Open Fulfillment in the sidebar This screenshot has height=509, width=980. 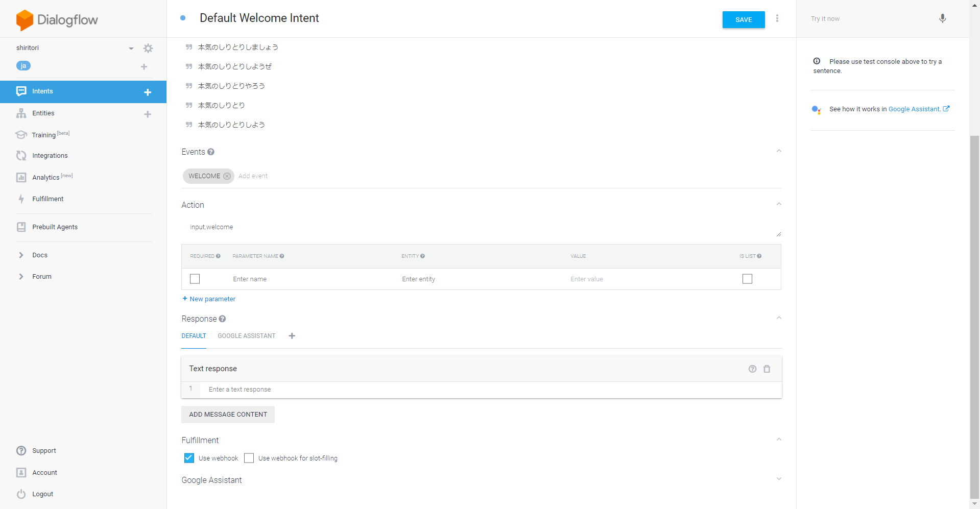point(48,199)
